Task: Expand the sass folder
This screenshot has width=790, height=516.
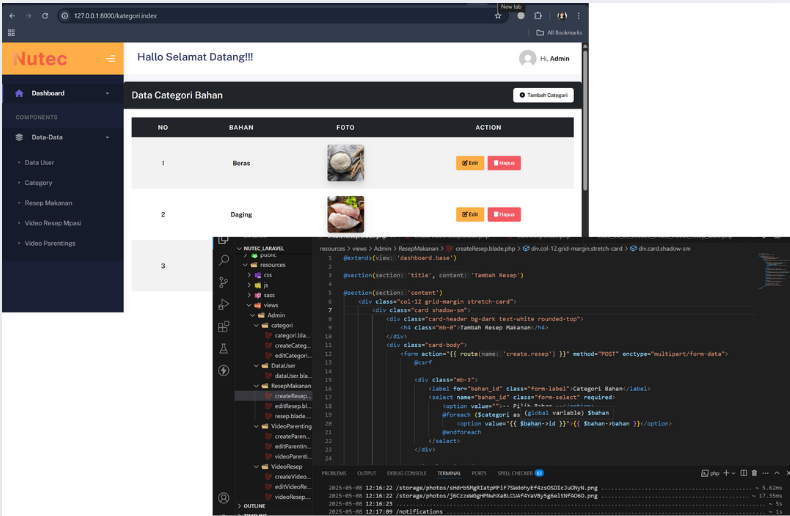Action: tap(249, 295)
